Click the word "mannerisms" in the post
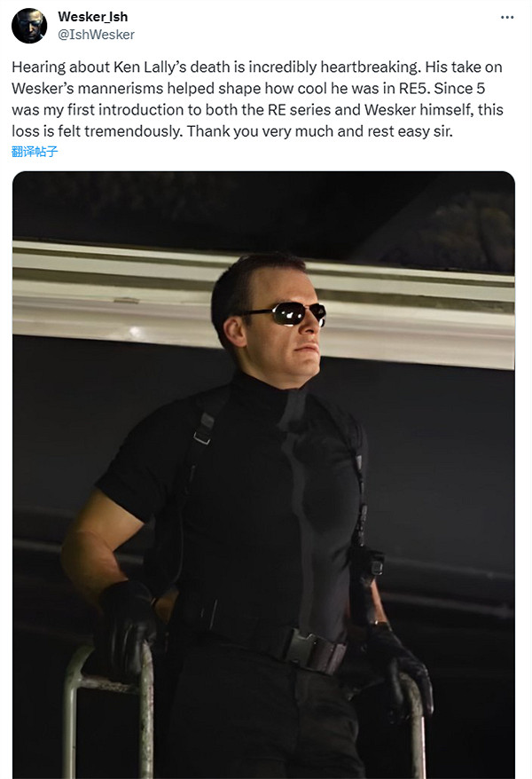532x779 pixels. (121, 89)
